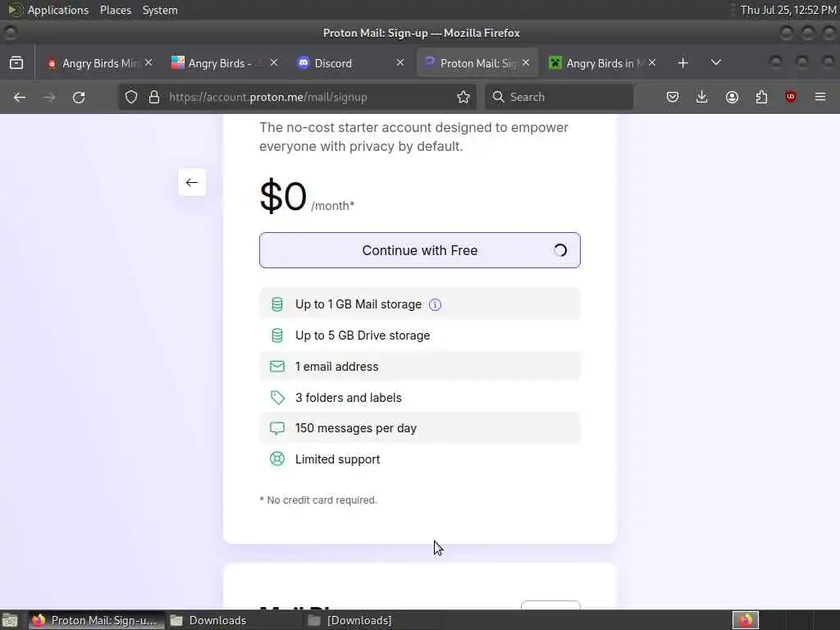The height and width of the screenshot is (630, 840).
Task: Open Firefox account icon
Action: [x=732, y=97]
